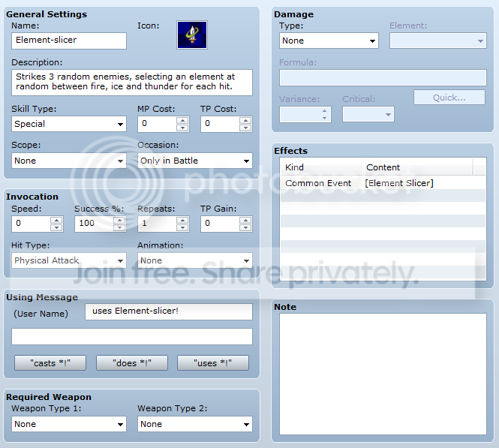Open the Weapon Type 1 dropdown
Image resolution: width=499 pixels, height=448 pixels.
point(69,424)
